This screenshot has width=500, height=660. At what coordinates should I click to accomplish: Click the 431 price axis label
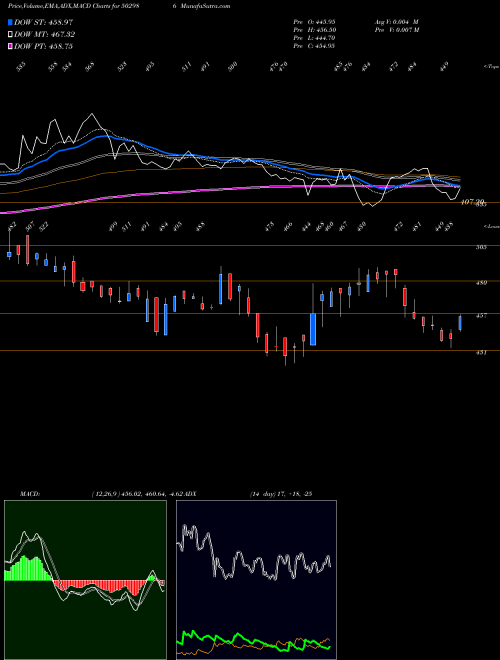[x=481, y=352]
